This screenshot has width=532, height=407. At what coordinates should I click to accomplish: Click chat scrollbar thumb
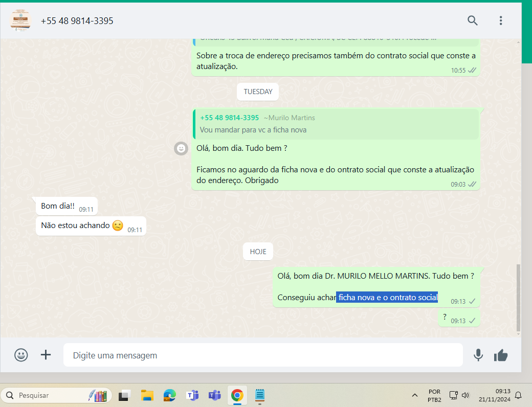click(x=518, y=298)
